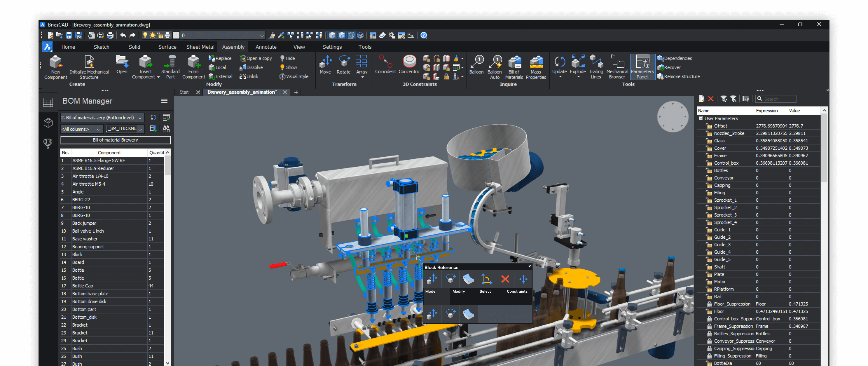
Task: Click the red X Constraints icon in Block Reference
Action: tap(505, 279)
